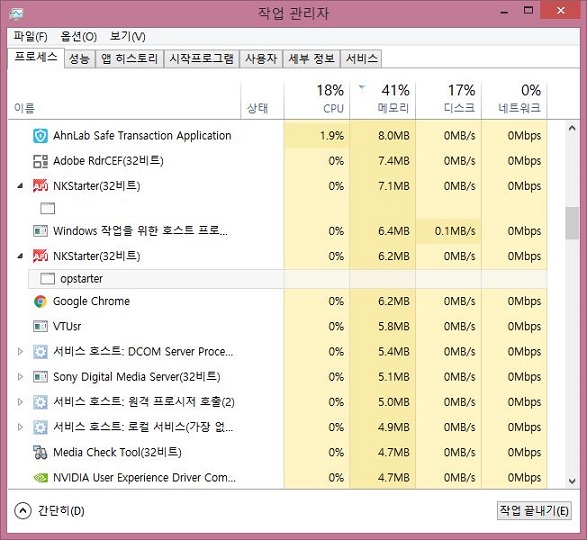Sort by the 이름 column header
587x540 pixels.
(124, 100)
